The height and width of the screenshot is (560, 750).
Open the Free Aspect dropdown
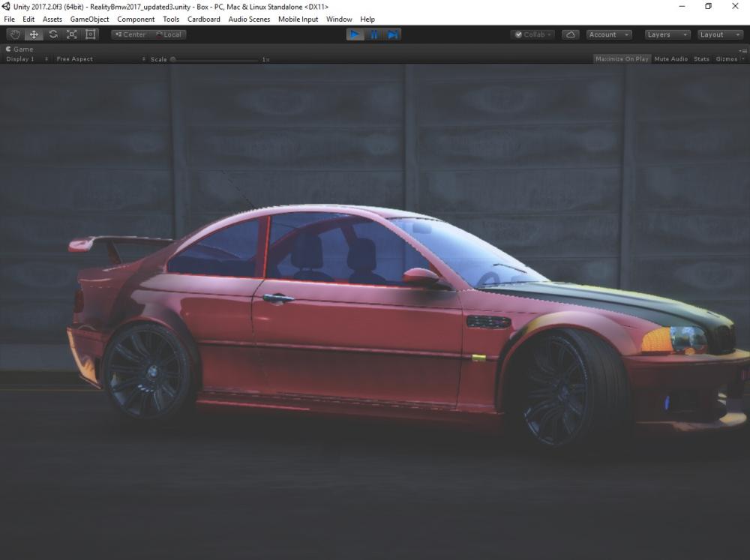coord(100,58)
